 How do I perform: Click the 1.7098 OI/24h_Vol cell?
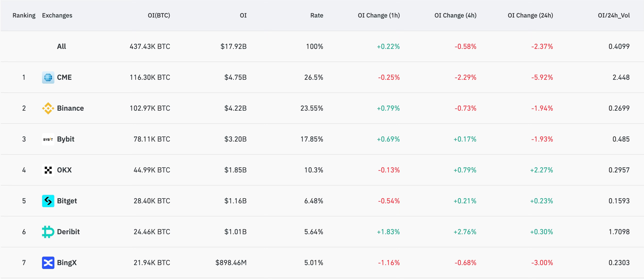619,232
